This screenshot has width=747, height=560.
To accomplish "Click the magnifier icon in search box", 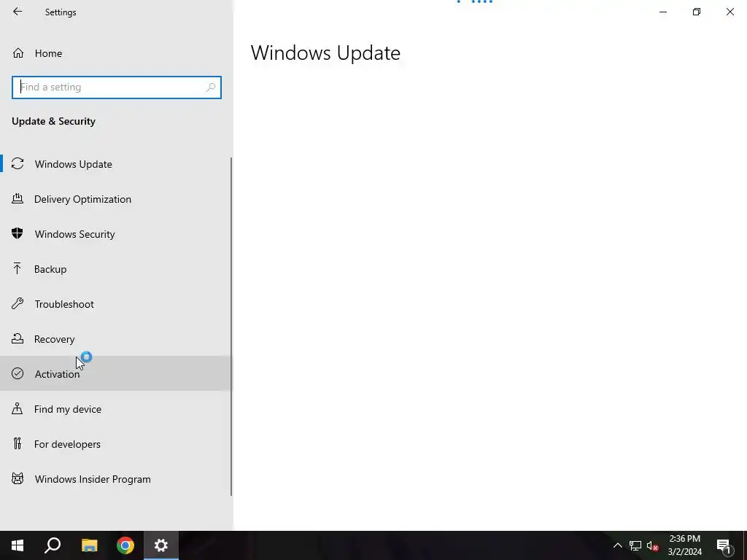I will (211, 87).
